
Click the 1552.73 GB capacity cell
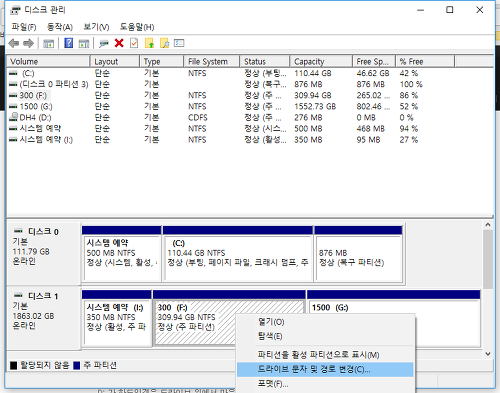(x=315, y=106)
